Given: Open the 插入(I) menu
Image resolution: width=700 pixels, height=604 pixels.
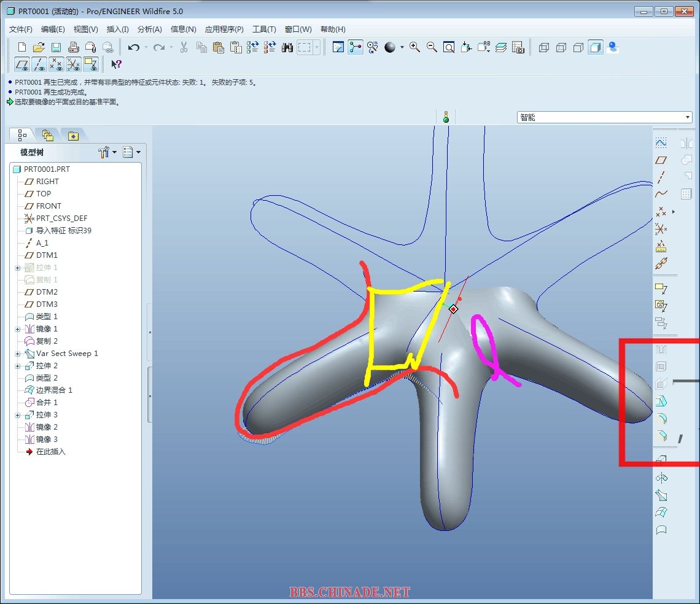Looking at the screenshot, I should pos(117,29).
